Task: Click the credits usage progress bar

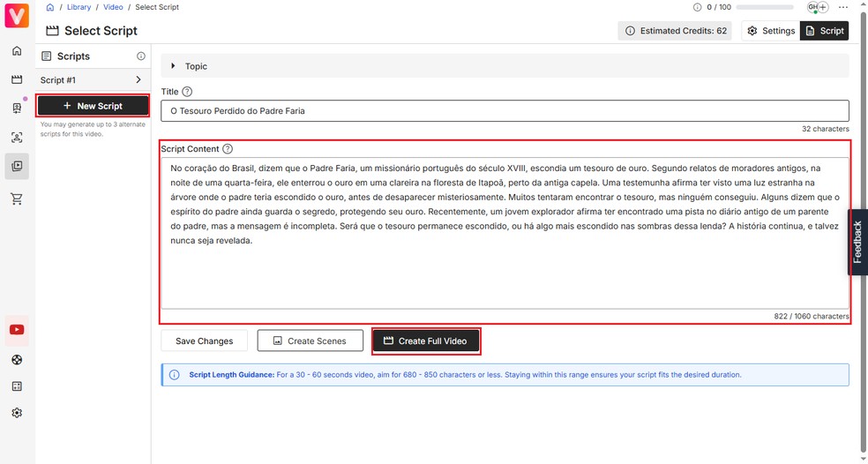Action: coord(765,7)
